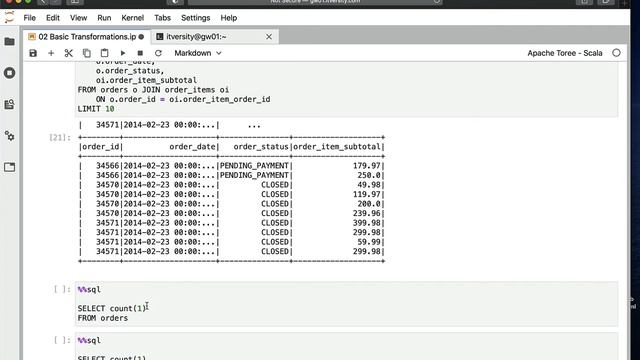Click the %%sql magic in first empty cell
This screenshot has width=640, height=360.
point(89,289)
